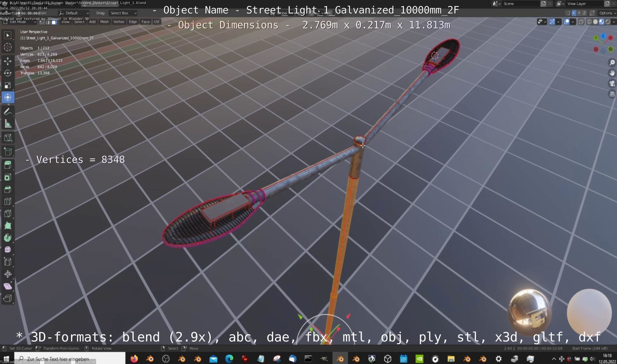Click the Pan view hand icon
This screenshot has height=364, width=617.
point(612,73)
